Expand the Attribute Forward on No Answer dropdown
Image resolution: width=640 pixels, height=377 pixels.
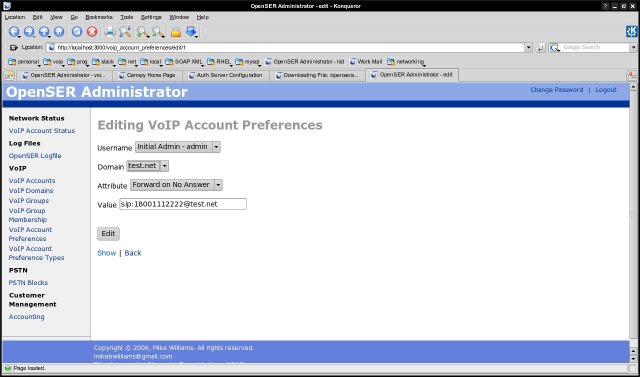pos(176,185)
